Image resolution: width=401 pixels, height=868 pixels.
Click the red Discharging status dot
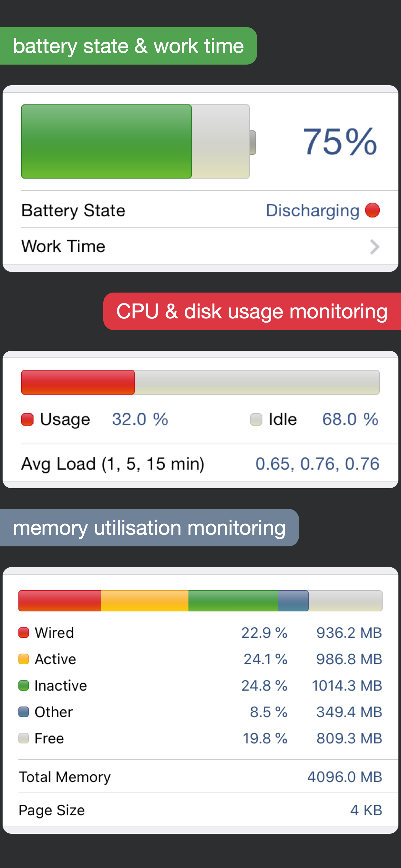tap(372, 210)
